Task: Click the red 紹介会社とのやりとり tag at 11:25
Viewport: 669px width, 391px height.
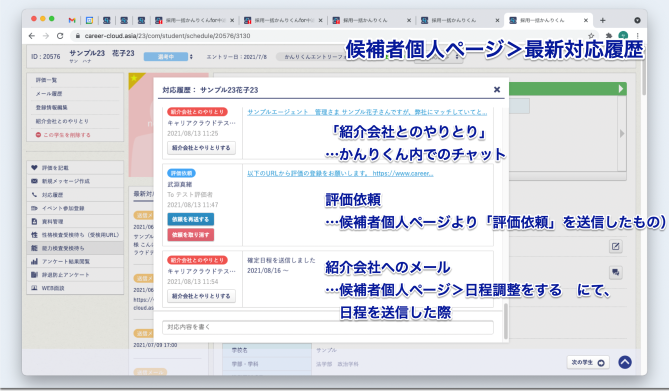Action: (197, 112)
